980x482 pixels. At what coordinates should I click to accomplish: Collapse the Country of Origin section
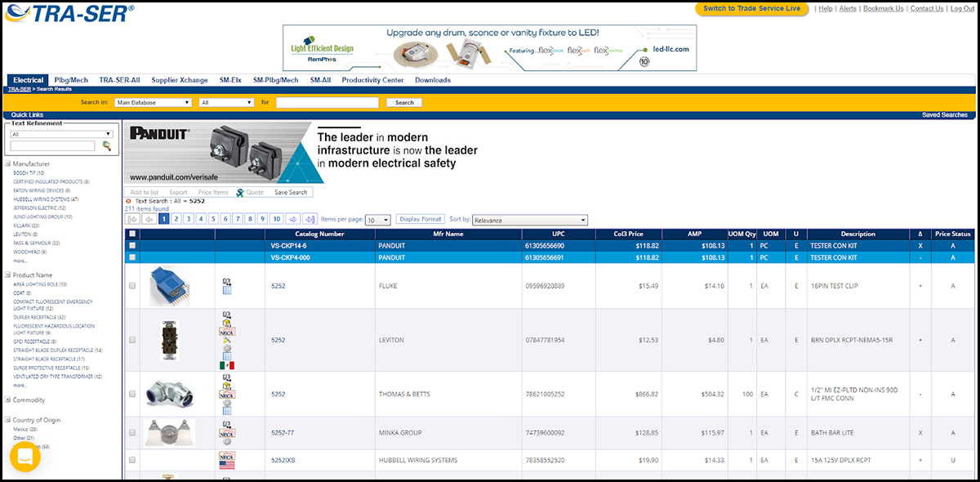tap(8, 420)
